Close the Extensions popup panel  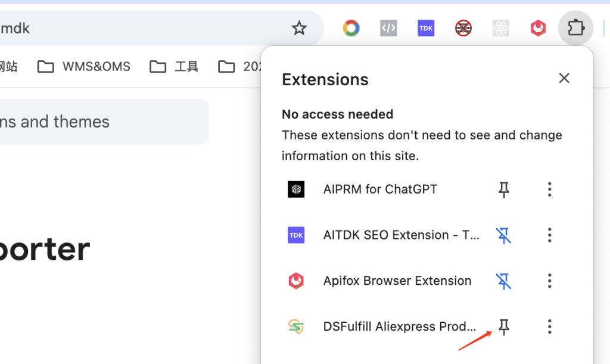point(564,78)
